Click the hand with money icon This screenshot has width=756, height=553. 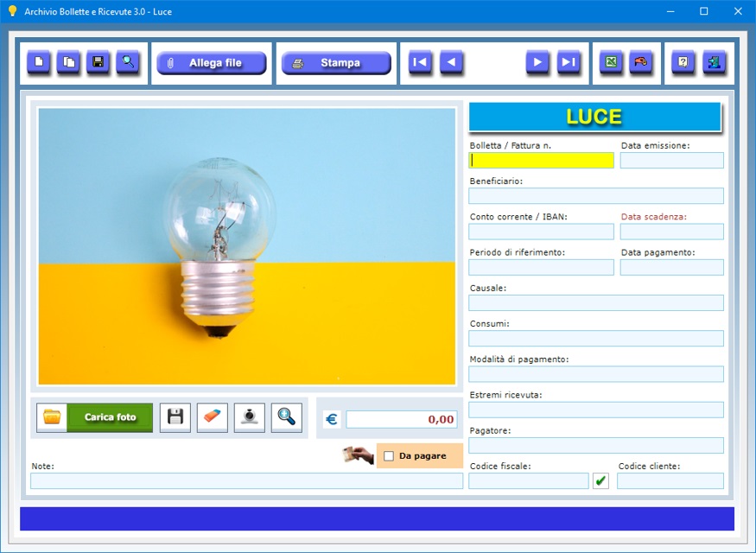tap(358, 455)
